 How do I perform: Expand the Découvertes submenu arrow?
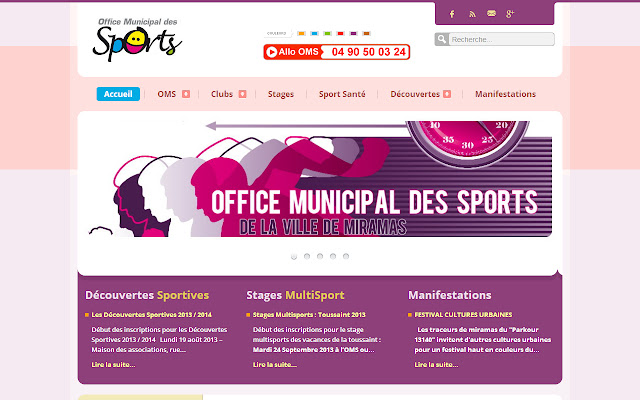pyautogui.click(x=447, y=94)
